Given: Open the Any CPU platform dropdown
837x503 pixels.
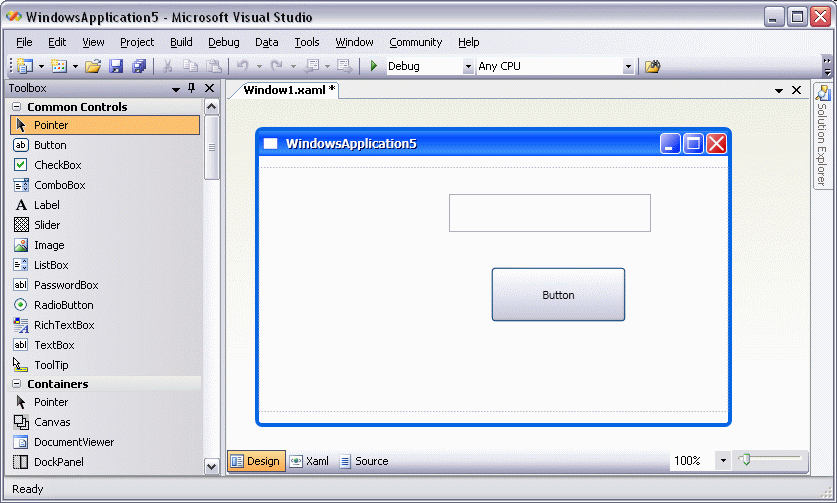Looking at the screenshot, I should pos(628,67).
